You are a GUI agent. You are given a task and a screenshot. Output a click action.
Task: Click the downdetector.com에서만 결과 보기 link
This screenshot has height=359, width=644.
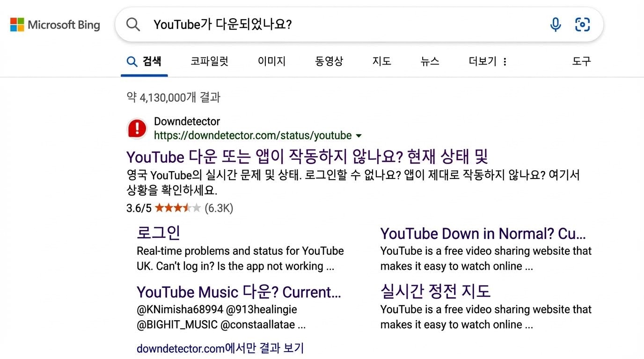coord(220,348)
